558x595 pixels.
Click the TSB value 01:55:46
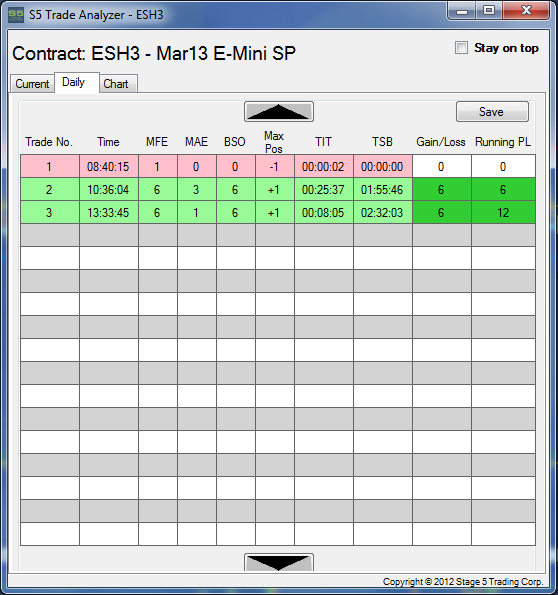[383, 189]
